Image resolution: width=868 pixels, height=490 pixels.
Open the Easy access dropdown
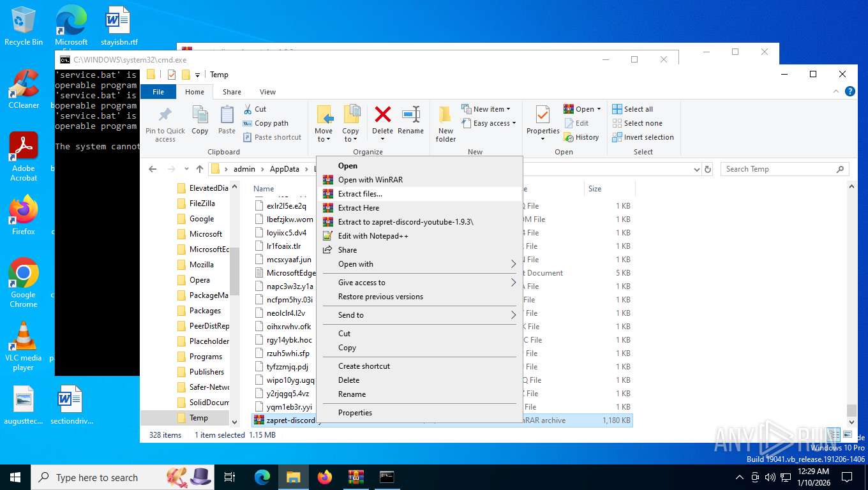click(x=488, y=123)
